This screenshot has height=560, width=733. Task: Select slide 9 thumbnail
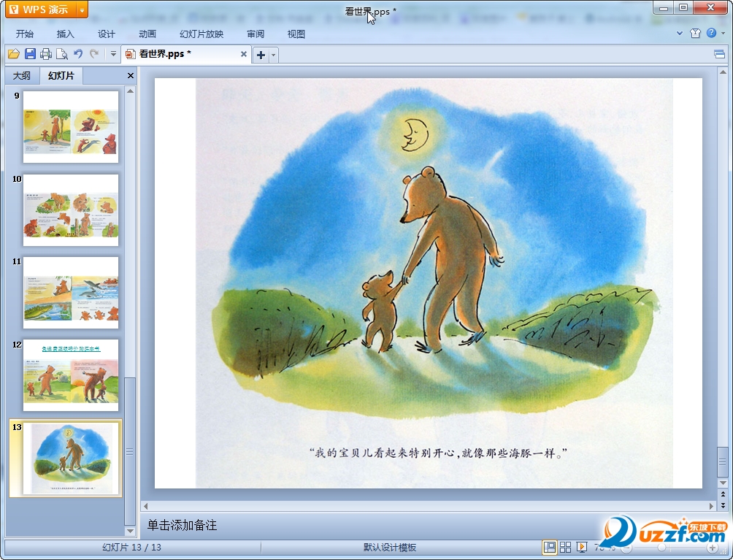[x=71, y=127]
